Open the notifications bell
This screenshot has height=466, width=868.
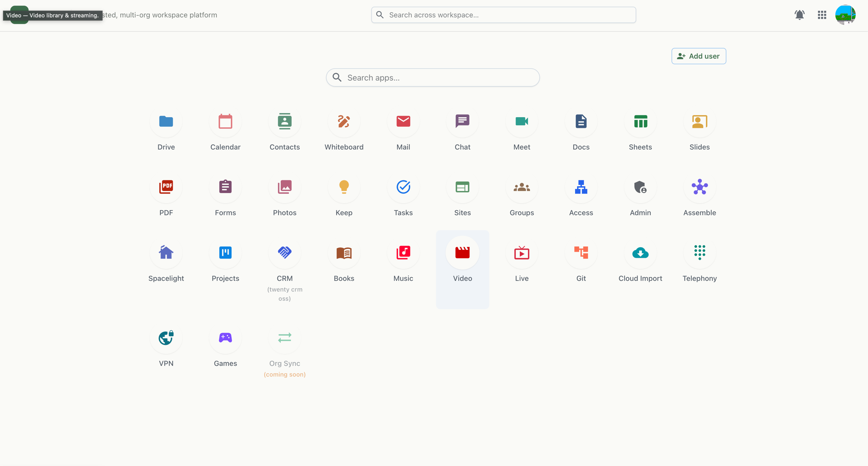coord(799,15)
